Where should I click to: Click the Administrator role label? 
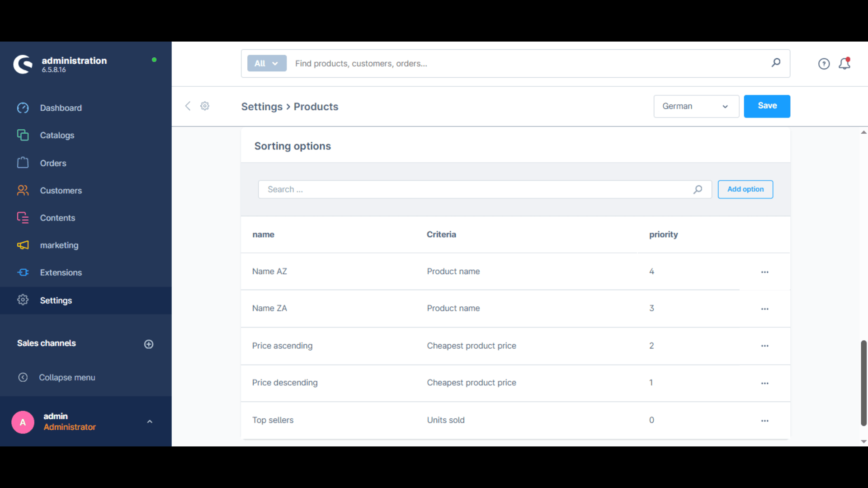pyautogui.click(x=70, y=427)
